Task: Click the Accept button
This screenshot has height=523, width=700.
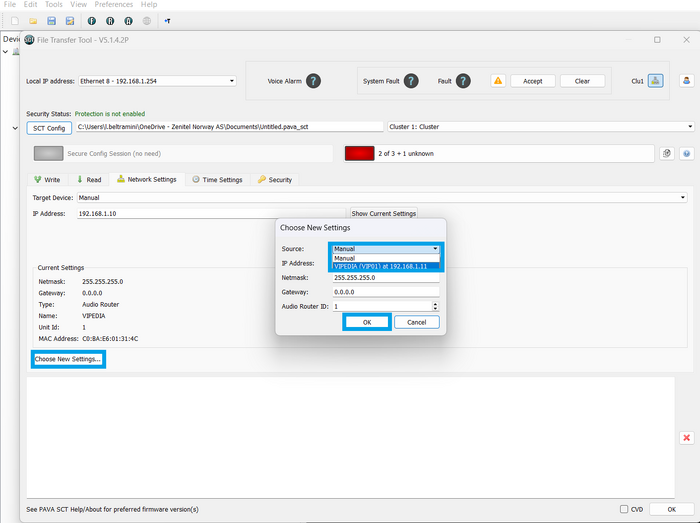Action: point(533,81)
